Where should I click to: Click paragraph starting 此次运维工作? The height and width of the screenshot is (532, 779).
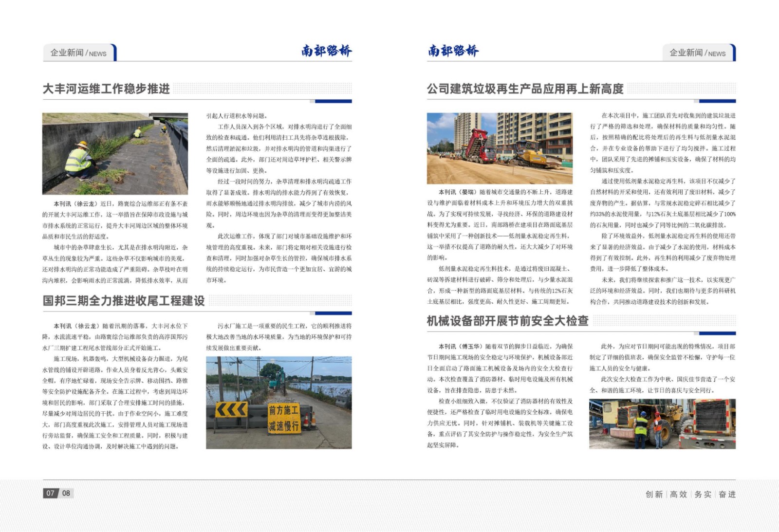click(278, 258)
